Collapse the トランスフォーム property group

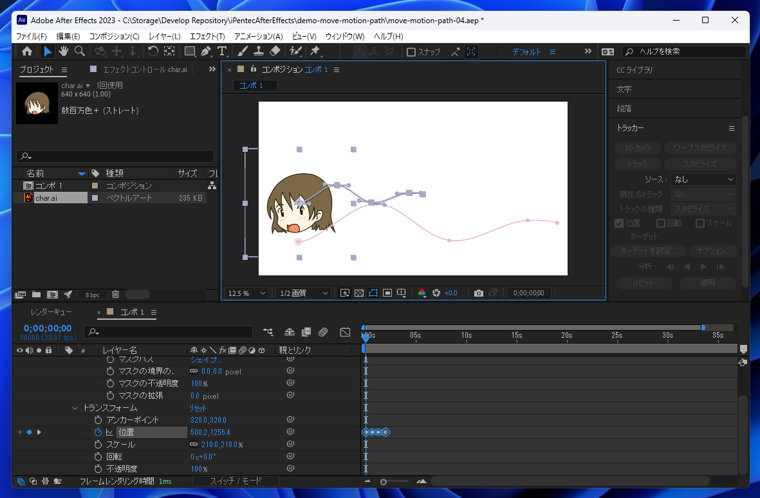pos(75,408)
